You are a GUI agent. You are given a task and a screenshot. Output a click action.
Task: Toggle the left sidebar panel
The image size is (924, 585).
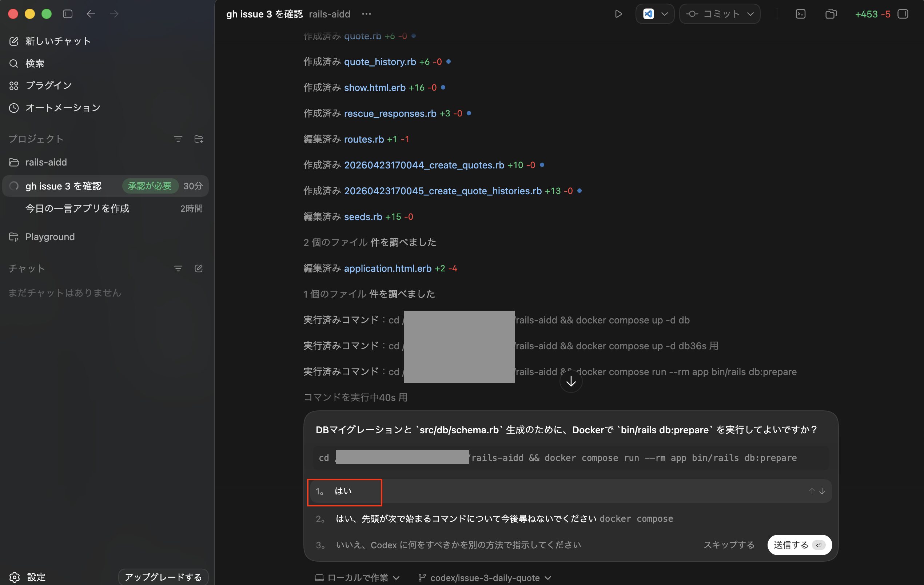[68, 14]
